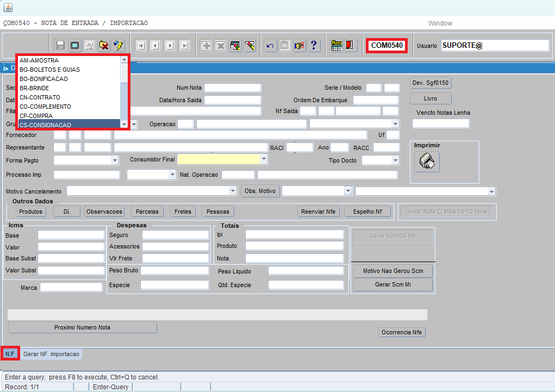Open help with the question mark icon
Viewport: 555px width, 392px height.
coord(314,45)
